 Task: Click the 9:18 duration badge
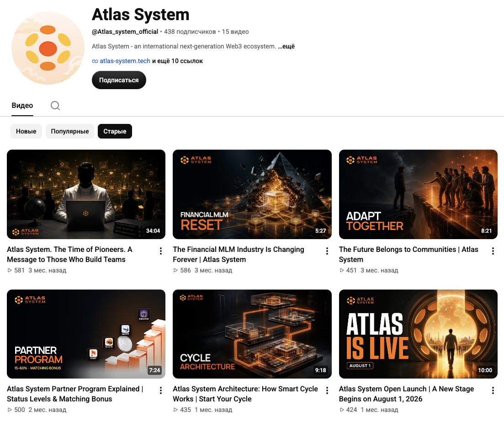(320, 370)
